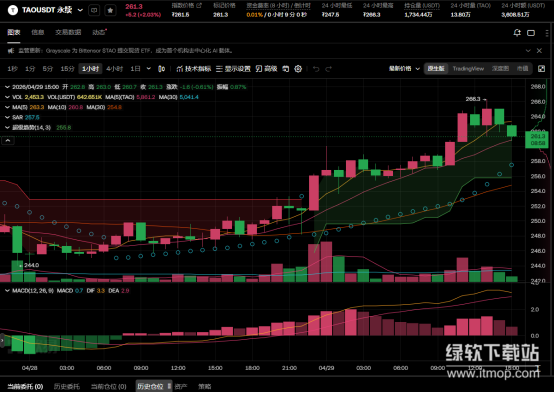The height and width of the screenshot is (393, 554).
Task: Click the 持仓量(USDT) stat label
Action: [x=422, y=6]
